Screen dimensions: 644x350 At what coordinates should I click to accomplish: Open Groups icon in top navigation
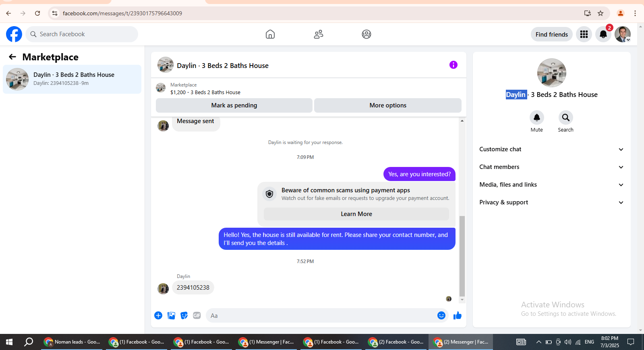[367, 34]
